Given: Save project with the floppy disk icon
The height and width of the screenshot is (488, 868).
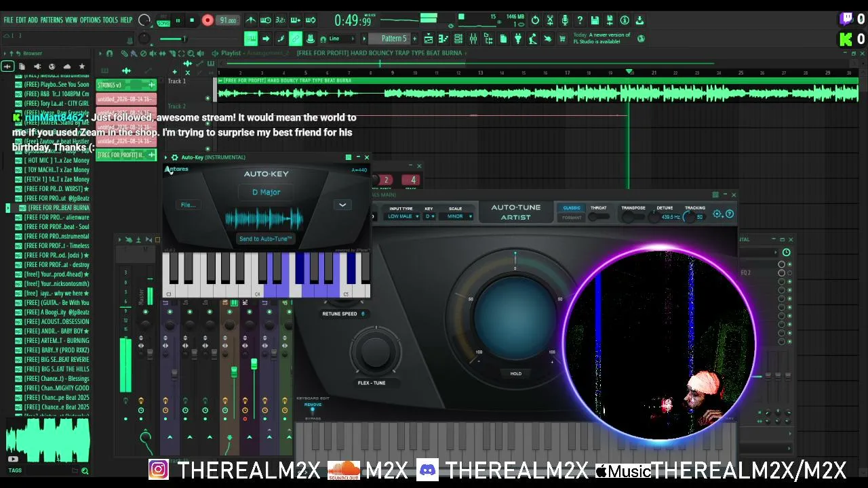Looking at the screenshot, I should [595, 20].
